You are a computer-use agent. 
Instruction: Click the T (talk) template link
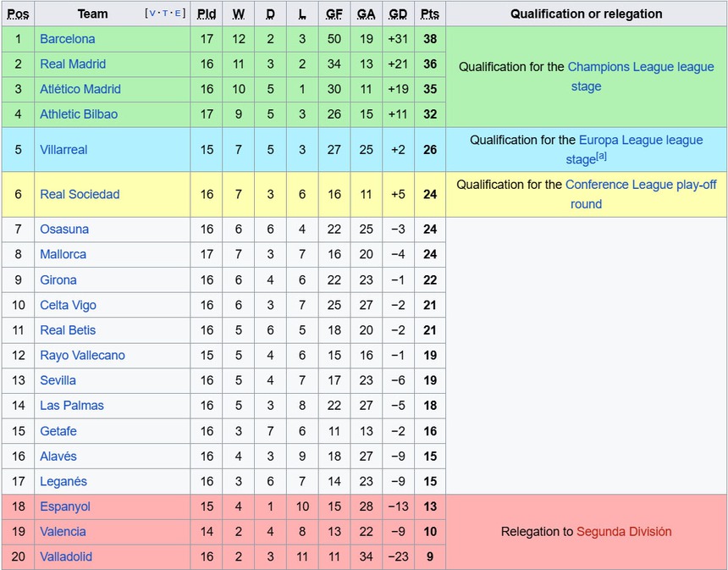[164, 14]
